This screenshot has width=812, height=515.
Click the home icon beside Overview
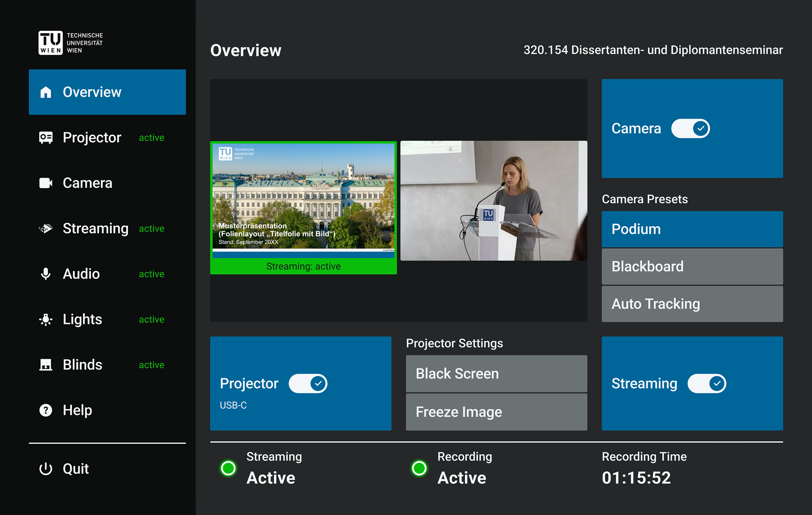click(x=46, y=92)
